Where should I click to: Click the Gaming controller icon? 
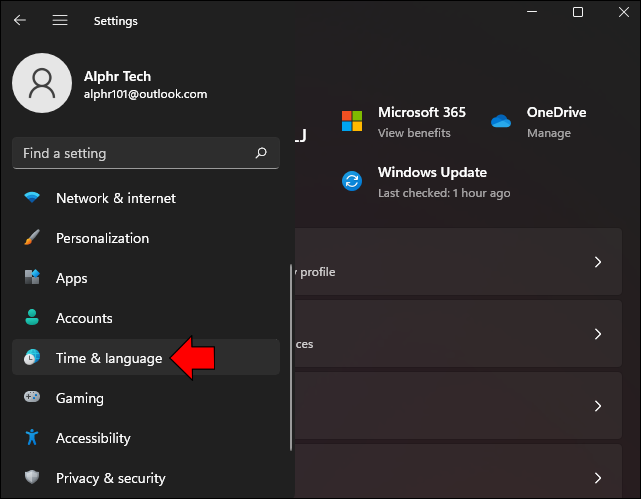click(x=33, y=398)
